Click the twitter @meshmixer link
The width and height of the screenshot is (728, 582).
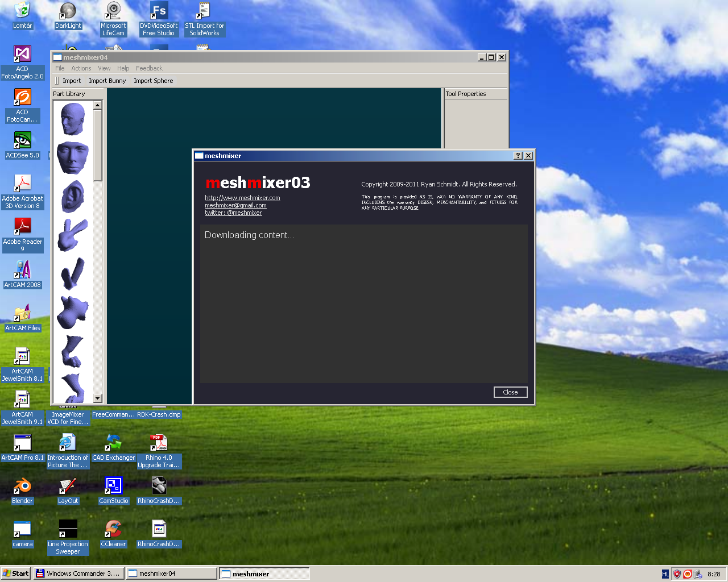233,213
